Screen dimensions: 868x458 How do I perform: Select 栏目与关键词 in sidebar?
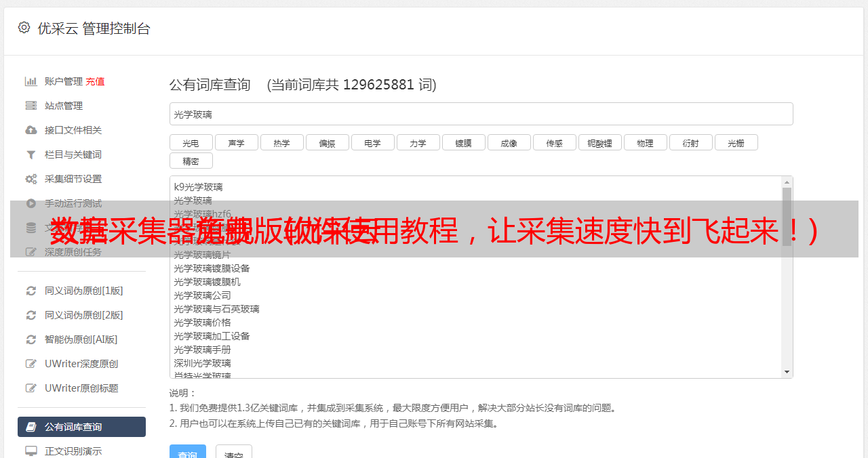73,154
